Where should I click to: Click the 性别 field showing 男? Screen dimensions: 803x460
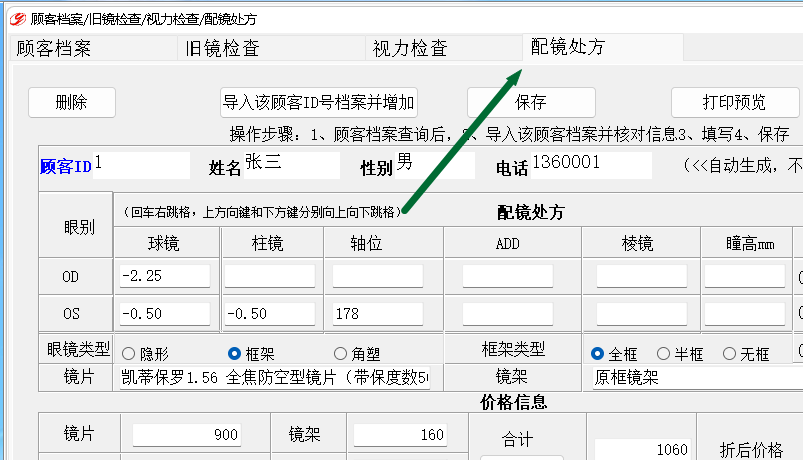(435, 165)
